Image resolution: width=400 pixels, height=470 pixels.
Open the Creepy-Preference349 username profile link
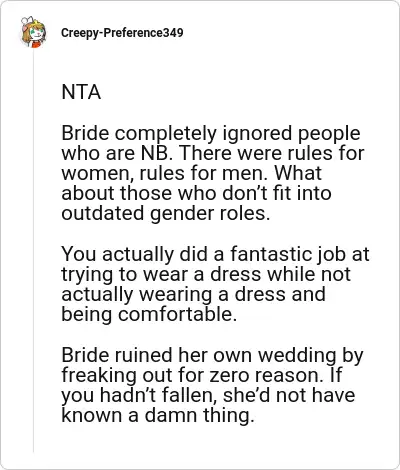tap(122, 33)
